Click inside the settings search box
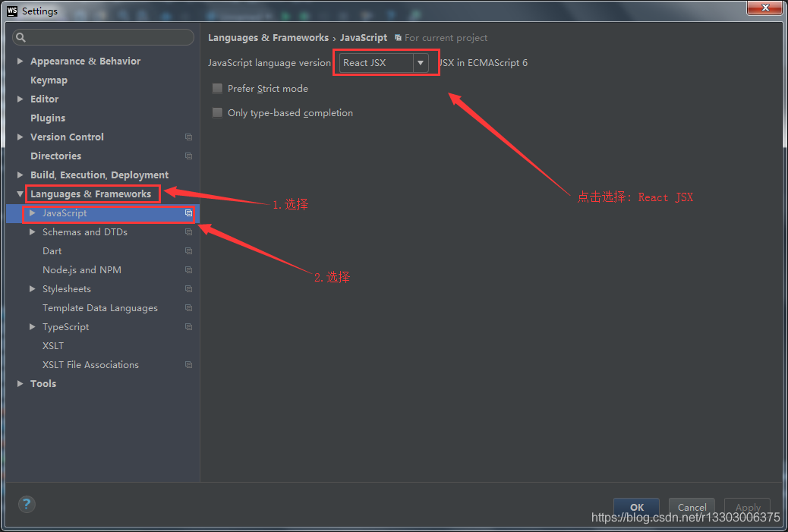Screen dimensions: 788x532 tap(102, 36)
